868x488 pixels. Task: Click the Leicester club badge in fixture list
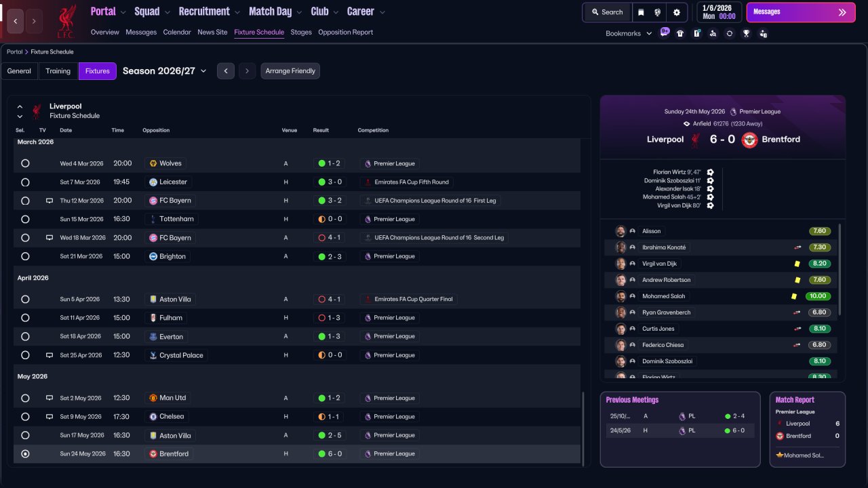pos(153,182)
